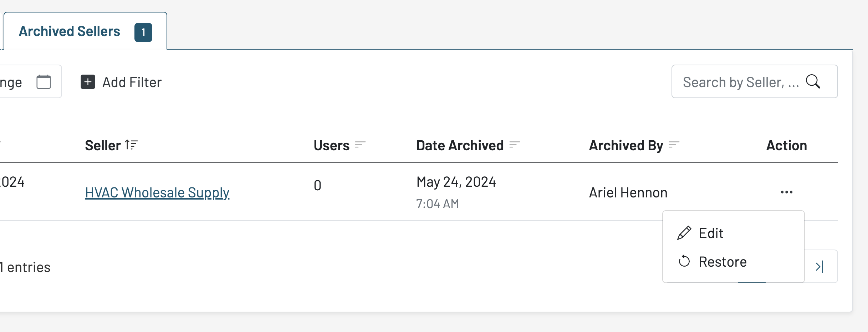Select Edit from the action menu
This screenshot has height=332, width=868.
click(711, 233)
